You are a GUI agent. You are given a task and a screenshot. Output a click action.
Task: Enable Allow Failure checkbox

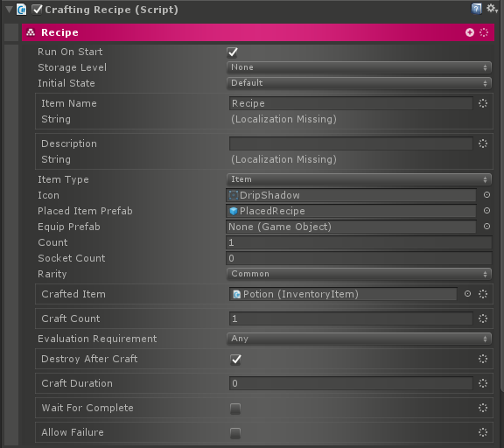(x=235, y=433)
